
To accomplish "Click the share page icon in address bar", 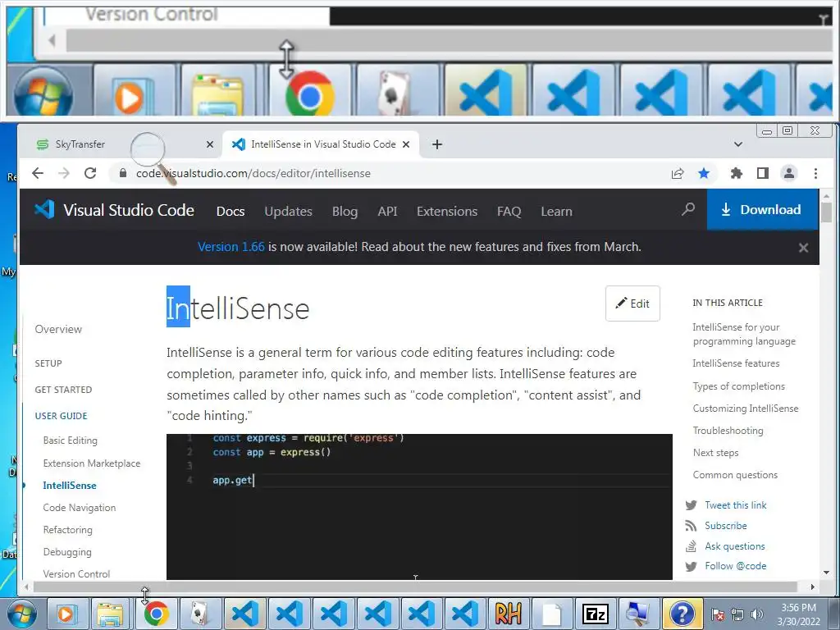I will [x=677, y=173].
